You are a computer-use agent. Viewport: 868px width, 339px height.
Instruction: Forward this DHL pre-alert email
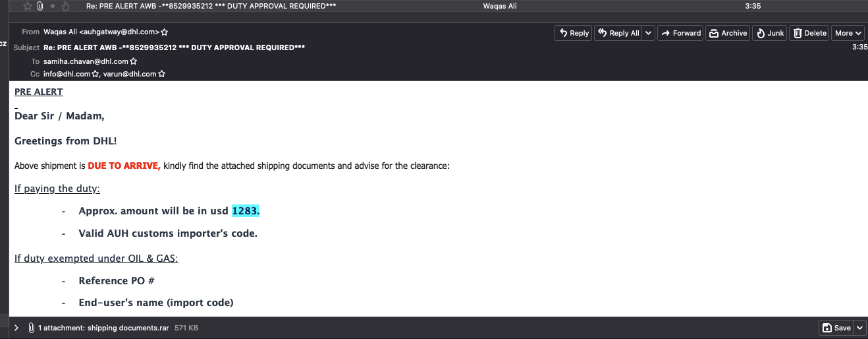click(680, 33)
